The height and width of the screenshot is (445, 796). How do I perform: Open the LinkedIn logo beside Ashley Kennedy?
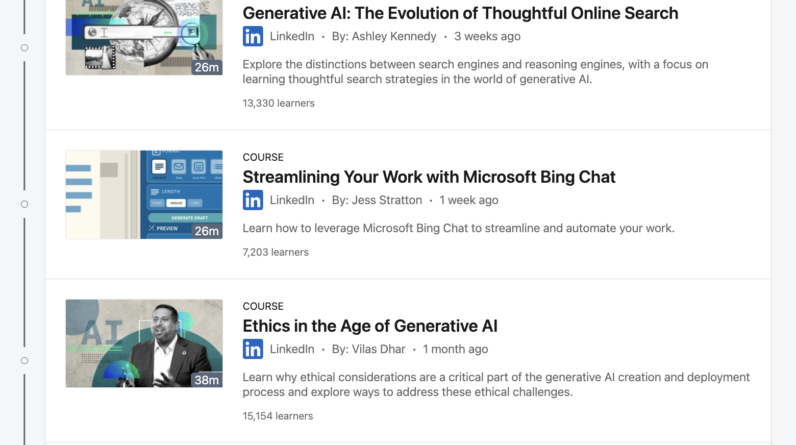click(x=252, y=36)
